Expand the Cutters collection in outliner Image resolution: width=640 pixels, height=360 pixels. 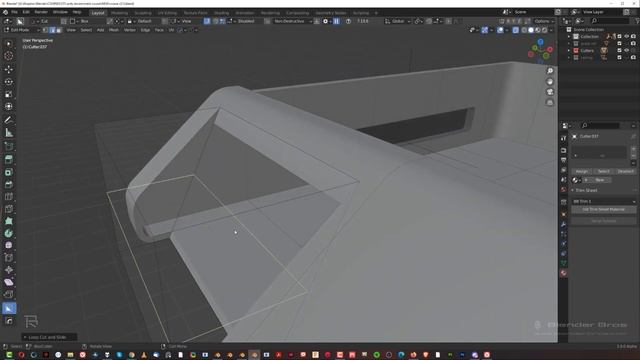[x=569, y=51]
